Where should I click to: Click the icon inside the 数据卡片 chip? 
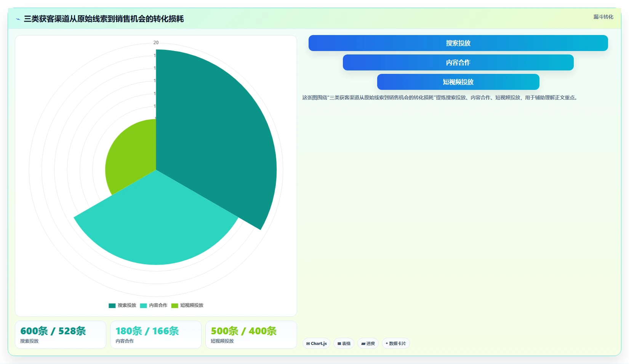[x=387, y=343]
